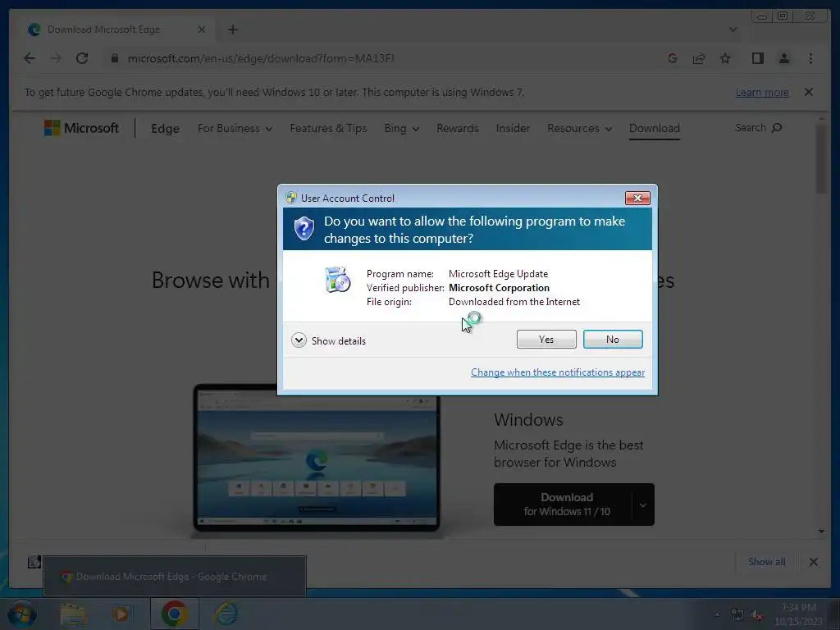840x630 pixels.
Task: Reload the page in Chrome
Action: [82, 58]
